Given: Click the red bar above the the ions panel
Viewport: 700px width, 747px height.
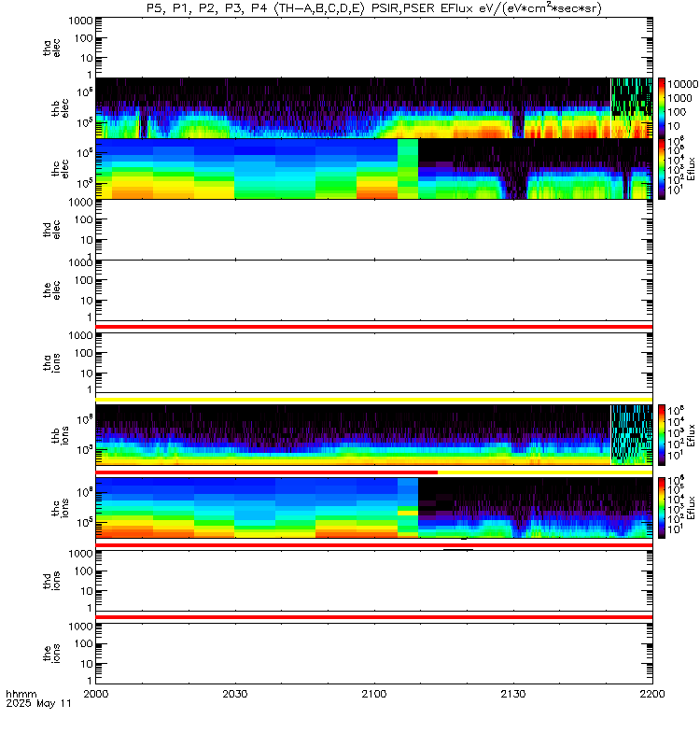Looking at the screenshot, I should 374,617.
